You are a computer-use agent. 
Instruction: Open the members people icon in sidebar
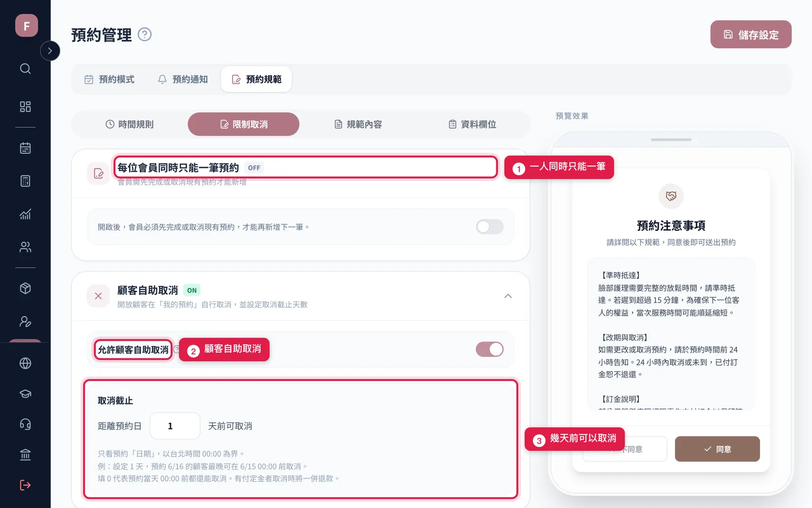coord(25,247)
